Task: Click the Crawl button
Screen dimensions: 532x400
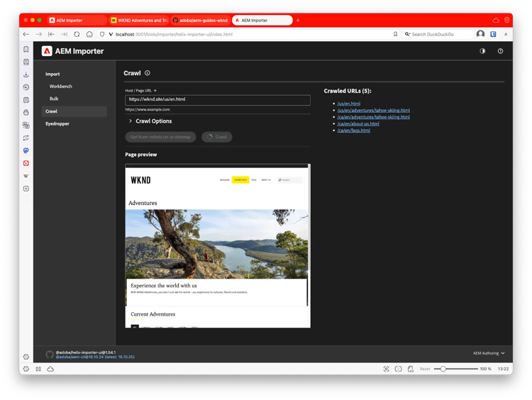Action: 217,137
